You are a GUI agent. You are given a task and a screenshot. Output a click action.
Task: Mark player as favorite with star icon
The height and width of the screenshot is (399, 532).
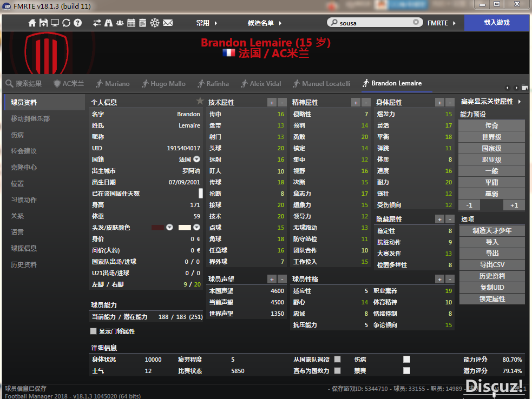(200, 101)
